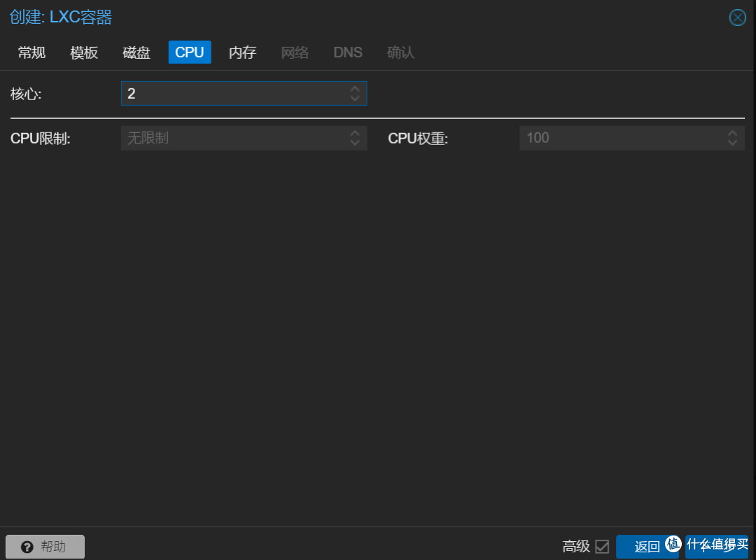点击当前的CPU选项卡
Image resolution: width=756 pixels, height=560 pixels.
[189, 52]
